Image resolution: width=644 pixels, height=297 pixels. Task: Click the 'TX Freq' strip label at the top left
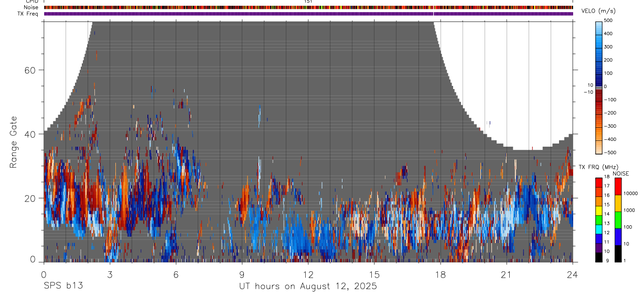(x=28, y=14)
